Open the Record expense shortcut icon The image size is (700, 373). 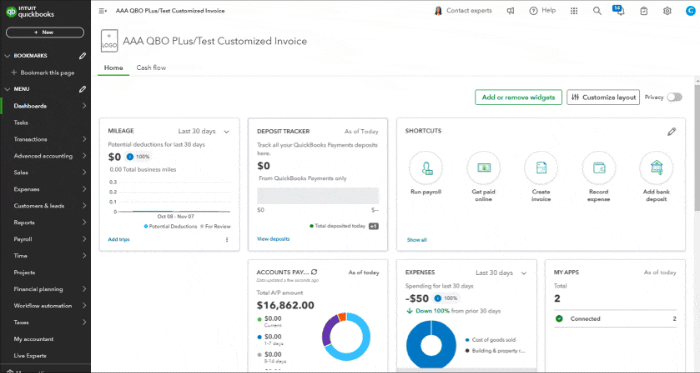click(x=599, y=168)
